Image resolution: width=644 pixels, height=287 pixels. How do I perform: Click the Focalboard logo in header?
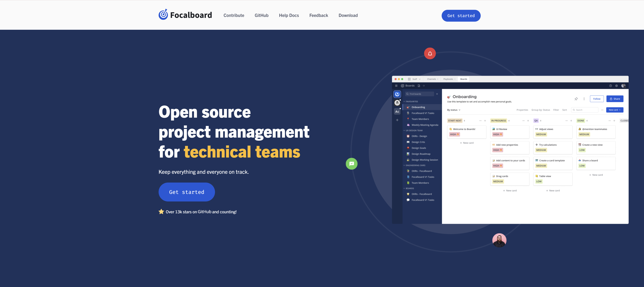[x=185, y=15]
